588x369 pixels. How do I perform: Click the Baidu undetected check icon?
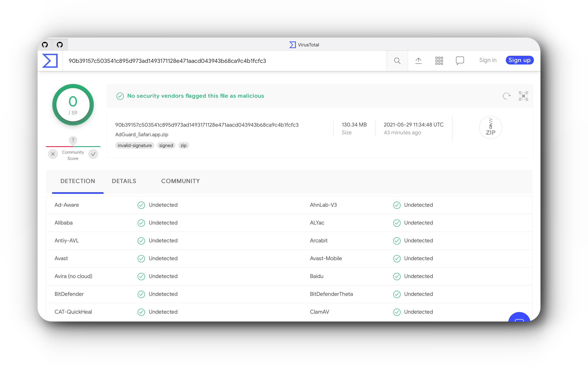point(397,277)
